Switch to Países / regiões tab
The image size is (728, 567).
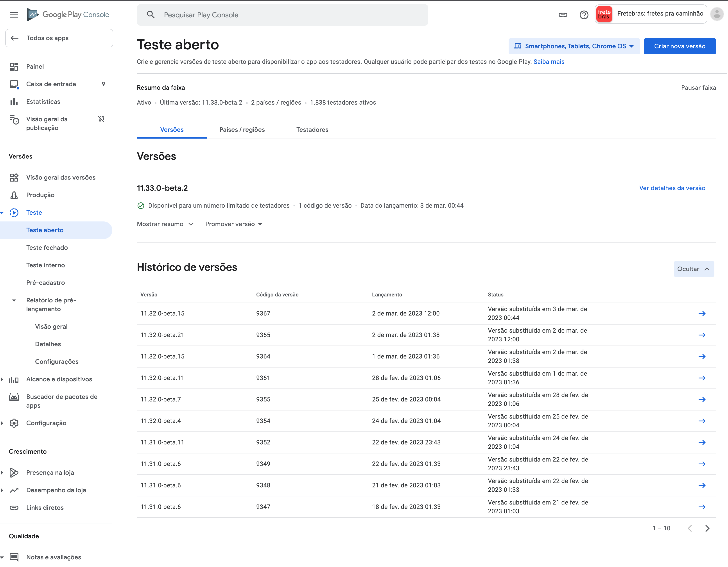coord(242,130)
